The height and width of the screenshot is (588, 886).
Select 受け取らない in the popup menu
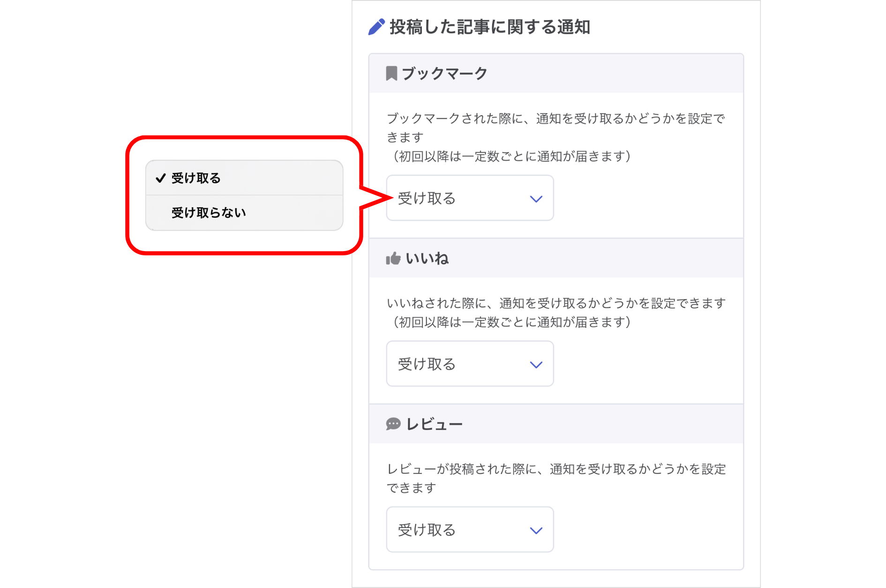209,213
